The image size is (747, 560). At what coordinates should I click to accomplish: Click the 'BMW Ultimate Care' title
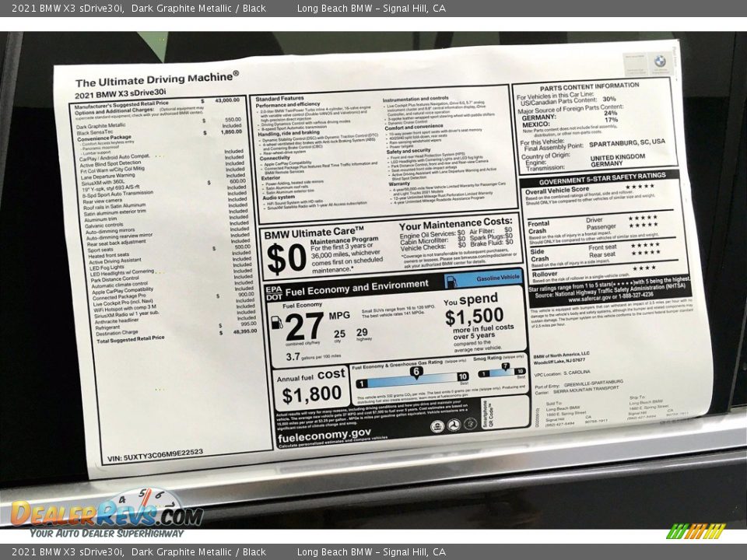(314, 233)
